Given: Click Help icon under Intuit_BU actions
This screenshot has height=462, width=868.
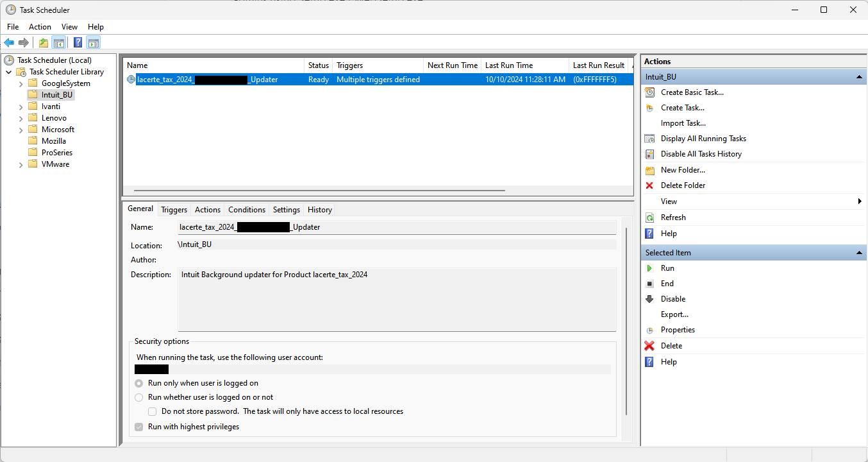Looking at the screenshot, I should pos(649,234).
